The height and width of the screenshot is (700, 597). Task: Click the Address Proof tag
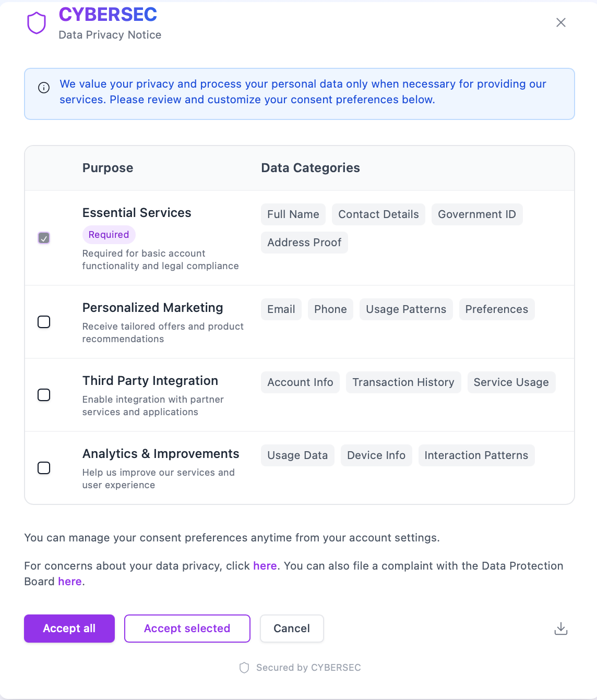304,243
